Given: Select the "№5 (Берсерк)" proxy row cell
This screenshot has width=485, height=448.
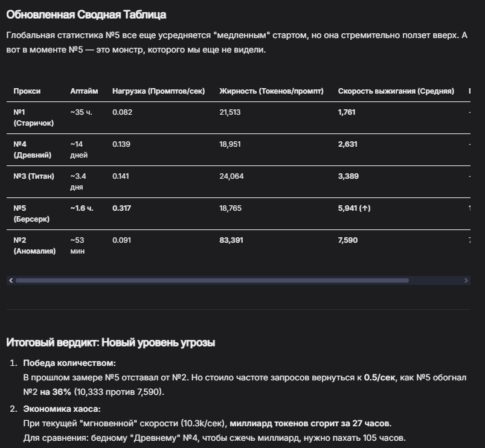Looking at the screenshot, I should [31, 213].
